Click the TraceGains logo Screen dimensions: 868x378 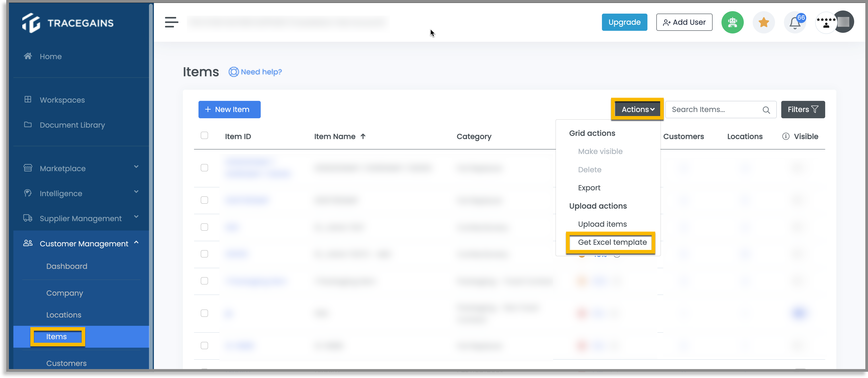[68, 23]
